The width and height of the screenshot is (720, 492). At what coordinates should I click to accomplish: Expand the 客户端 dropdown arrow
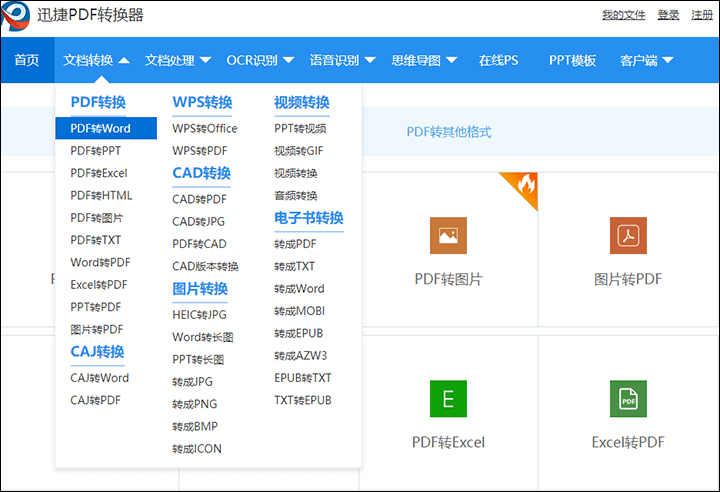coord(668,60)
